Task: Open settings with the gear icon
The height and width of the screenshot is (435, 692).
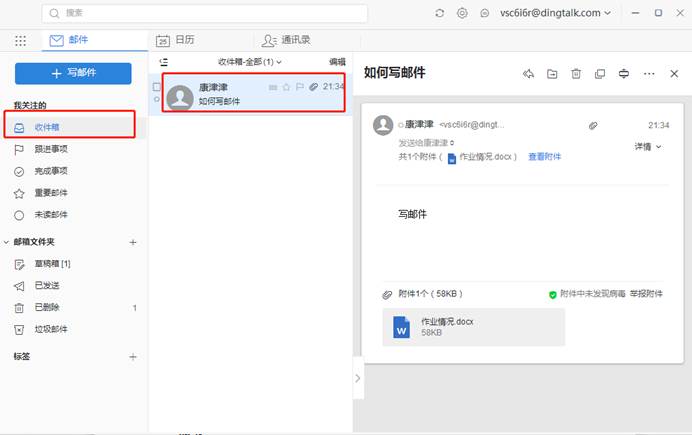Action: (x=462, y=13)
